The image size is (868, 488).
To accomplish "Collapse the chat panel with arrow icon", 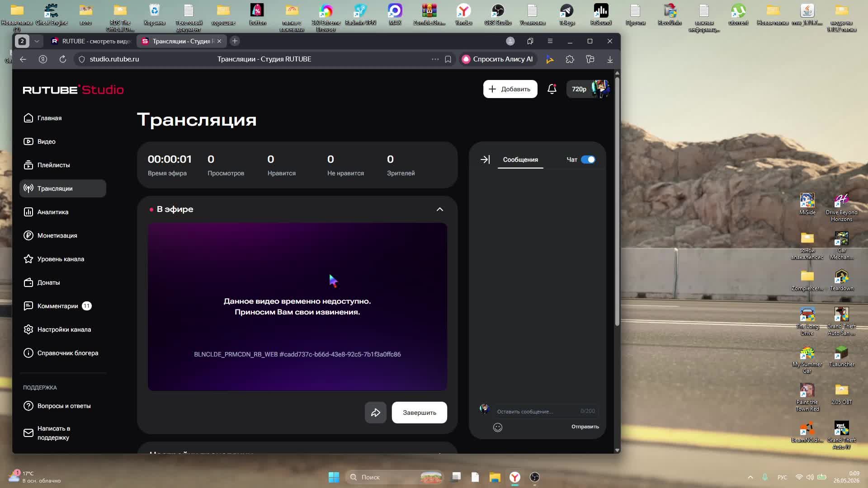I will pos(485,160).
